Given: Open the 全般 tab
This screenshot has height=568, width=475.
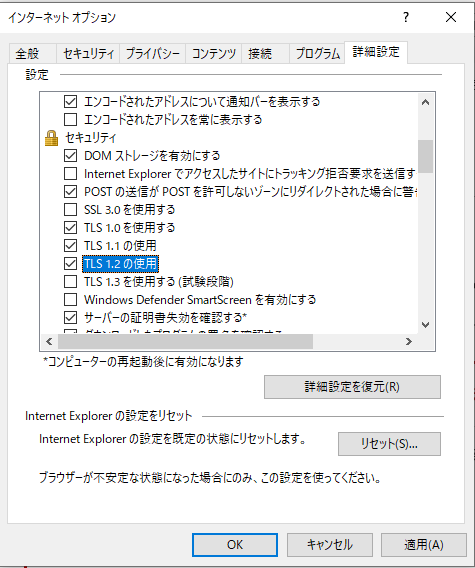Looking at the screenshot, I should point(33,54).
